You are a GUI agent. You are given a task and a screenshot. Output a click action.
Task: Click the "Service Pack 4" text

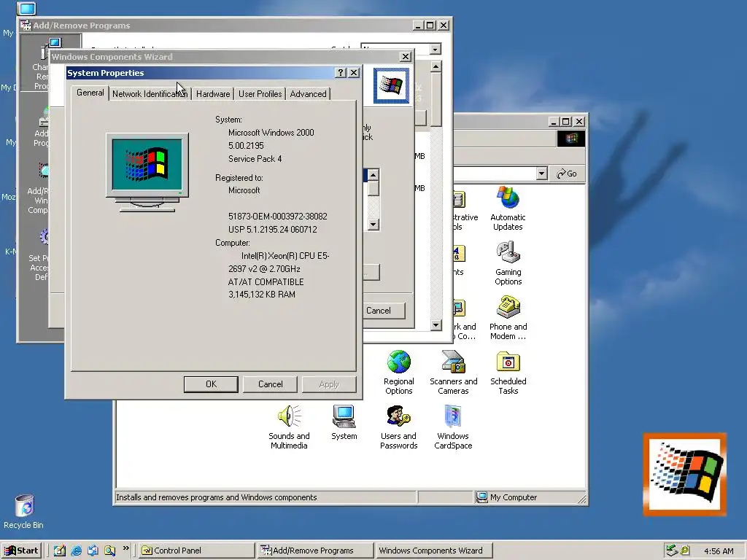pyautogui.click(x=255, y=158)
